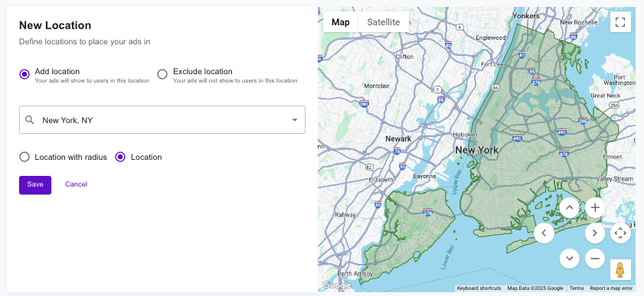The image size is (644, 296).
Task: Choose the Location radio option
Action: [120, 157]
